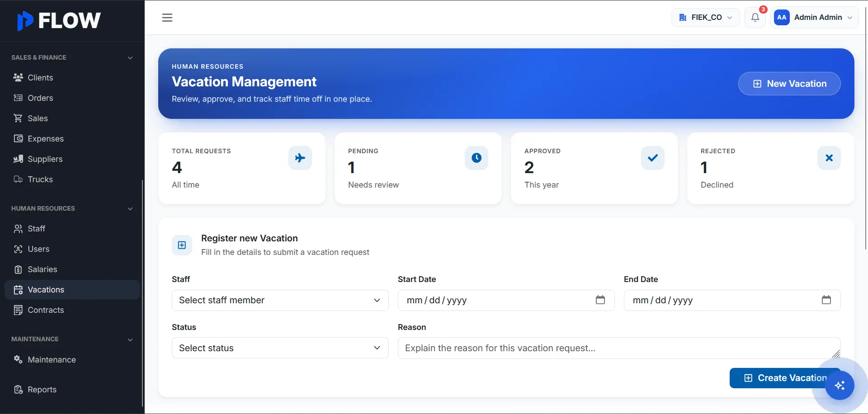868x414 pixels.
Task: Click the Users scan icon
Action: (x=18, y=249)
